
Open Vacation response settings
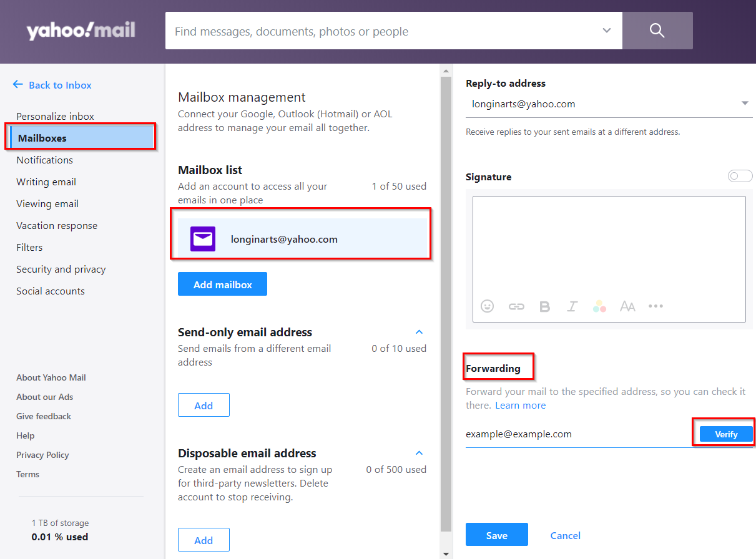pos(57,225)
